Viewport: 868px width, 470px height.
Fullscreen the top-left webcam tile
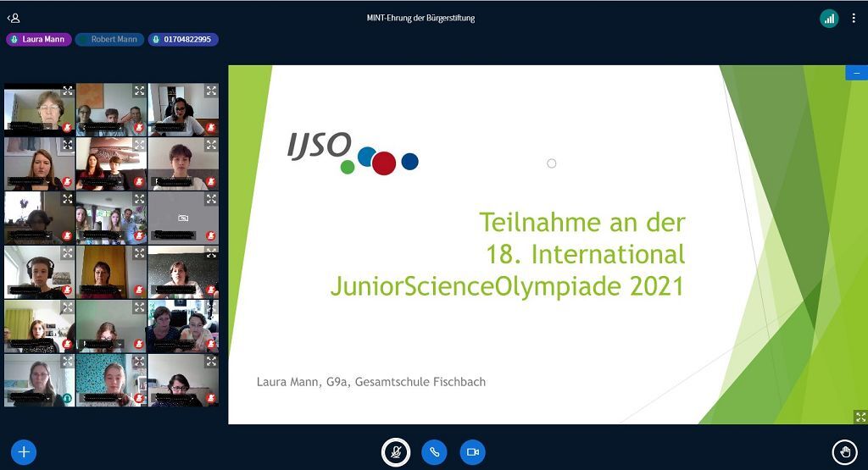tap(67, 91)
